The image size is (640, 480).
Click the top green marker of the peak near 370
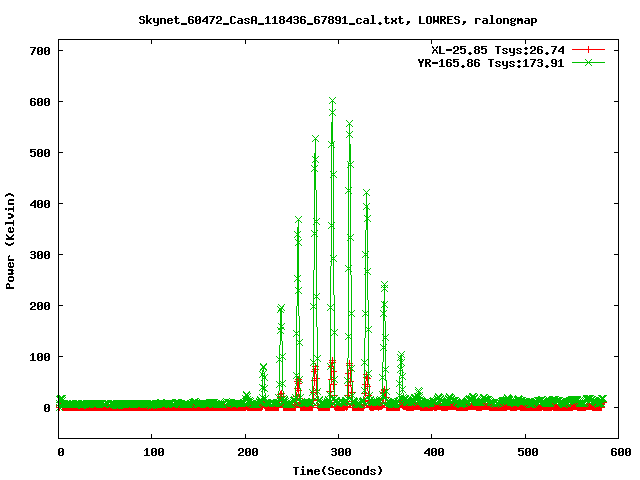tap(298, 220)
